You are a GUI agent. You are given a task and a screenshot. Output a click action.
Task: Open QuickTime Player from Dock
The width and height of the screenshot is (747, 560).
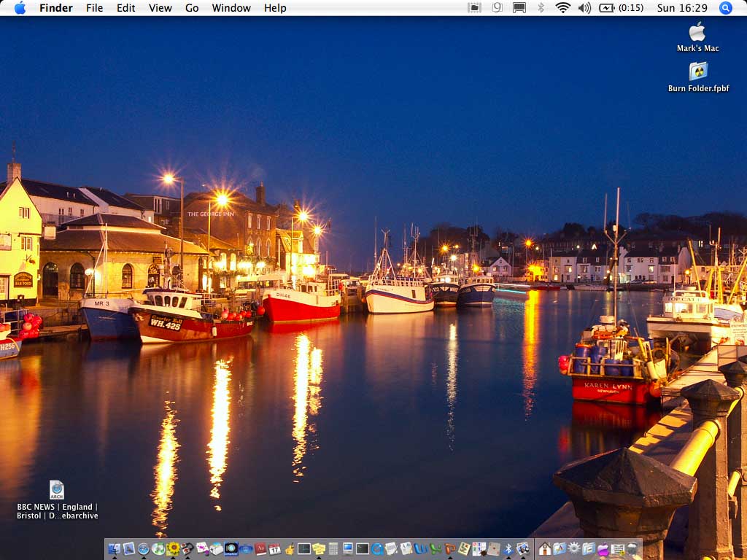(377, 548)
